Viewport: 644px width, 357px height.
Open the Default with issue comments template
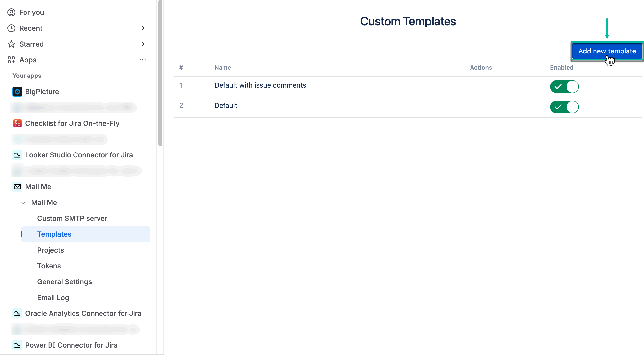260,85
